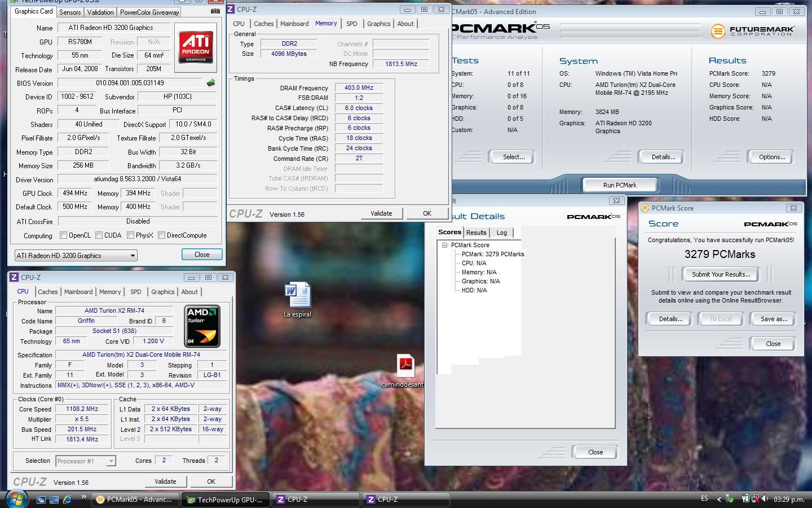Click the GPU-Z screenshot camera icon
This screenshot has height=508, width=812.
pyautogui.click(x=215, y=11)
